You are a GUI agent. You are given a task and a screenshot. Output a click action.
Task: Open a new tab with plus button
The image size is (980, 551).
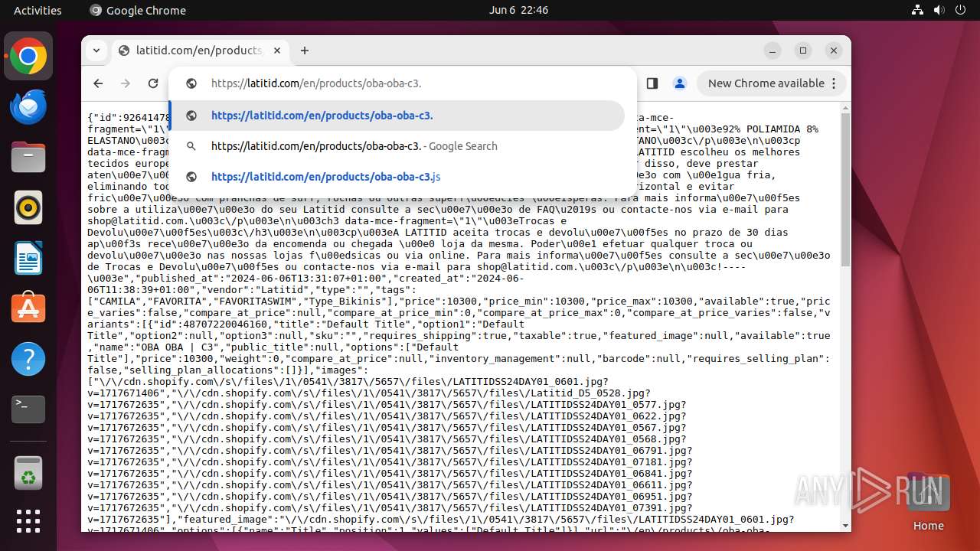[305, 51]
